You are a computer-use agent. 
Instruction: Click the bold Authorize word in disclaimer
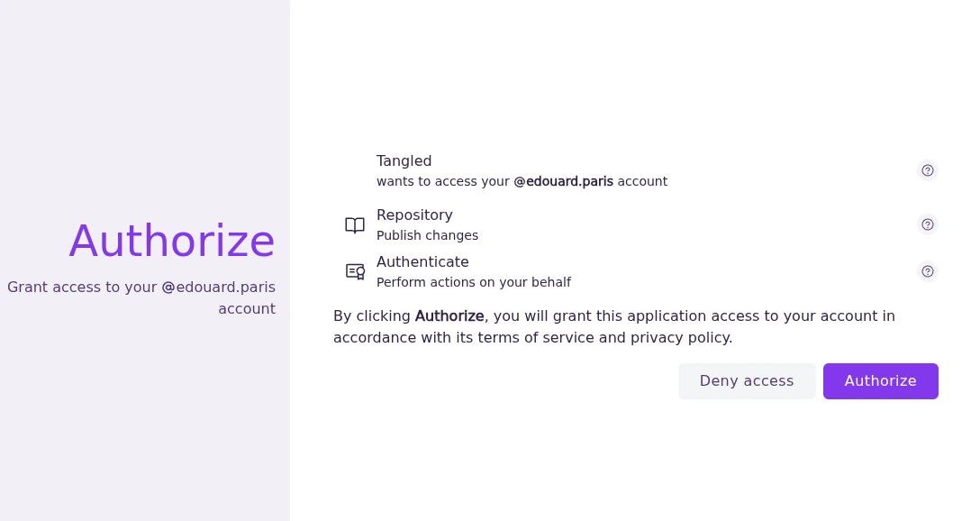pyautogui.click(x=449, y=316)
